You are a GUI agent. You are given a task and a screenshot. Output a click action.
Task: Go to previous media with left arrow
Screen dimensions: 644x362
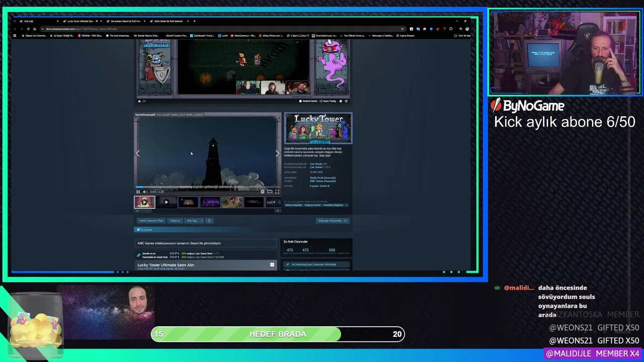[x=138, y=153]
